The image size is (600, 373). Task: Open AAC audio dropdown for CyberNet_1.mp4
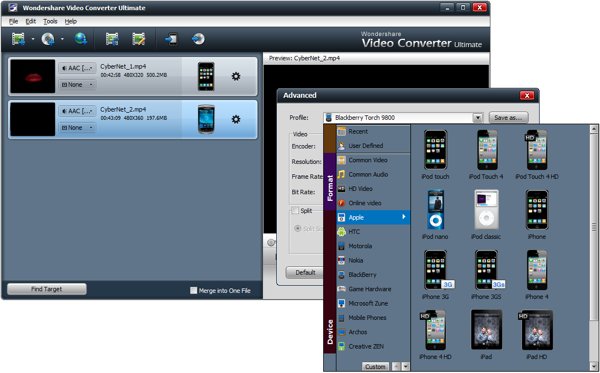77,68
